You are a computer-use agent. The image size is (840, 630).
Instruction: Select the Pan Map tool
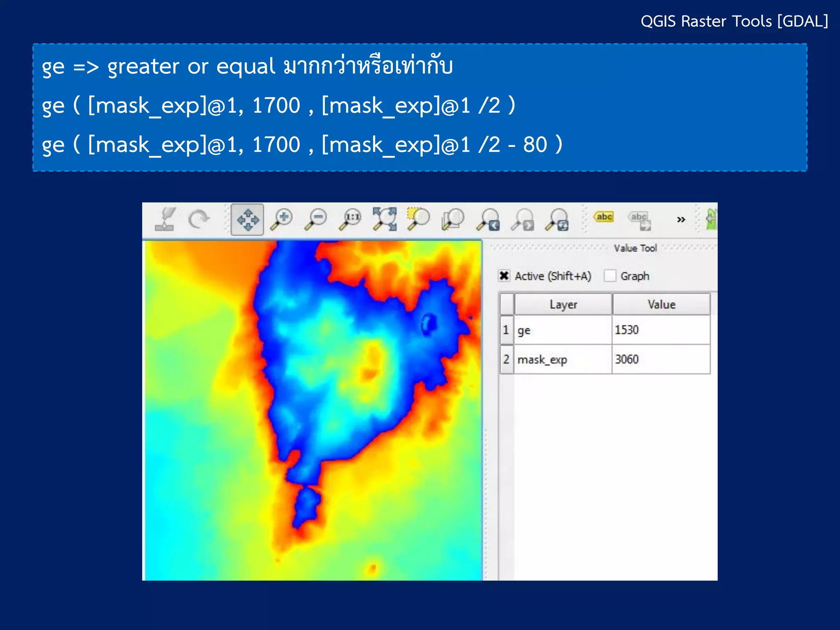pyautogui.click(x=247, y=219)
